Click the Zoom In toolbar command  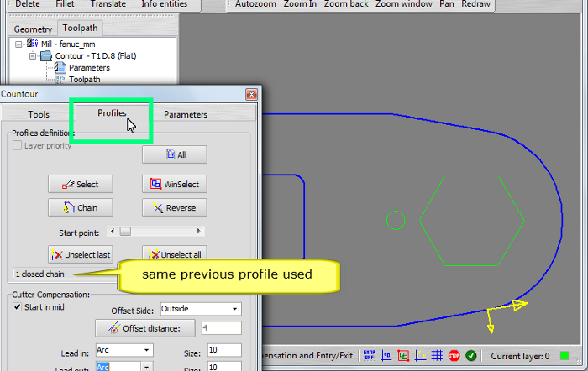point(300,4)
